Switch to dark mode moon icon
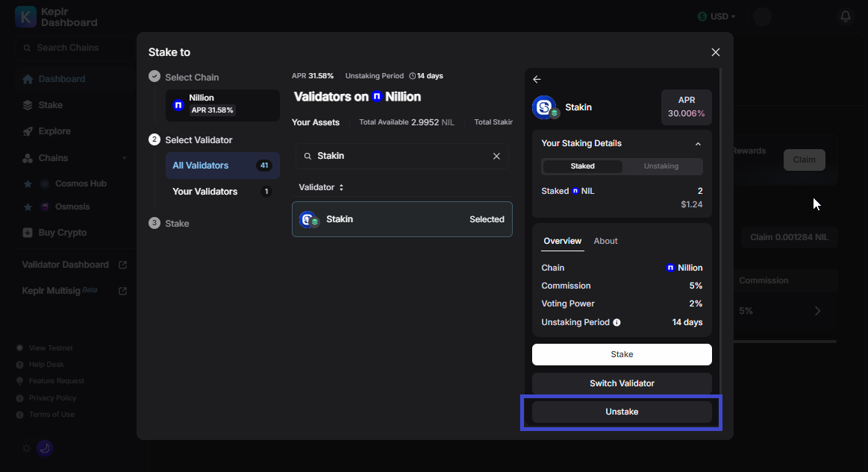The height and width of the screenshot is (472, 868). tap(45, 448)
